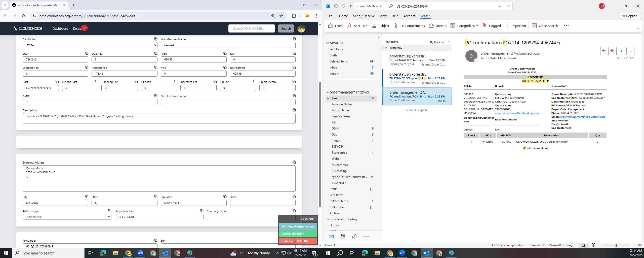Reload the OMS order page
The height and width of the screenshot is (258, 644).
tap(24, 16)
